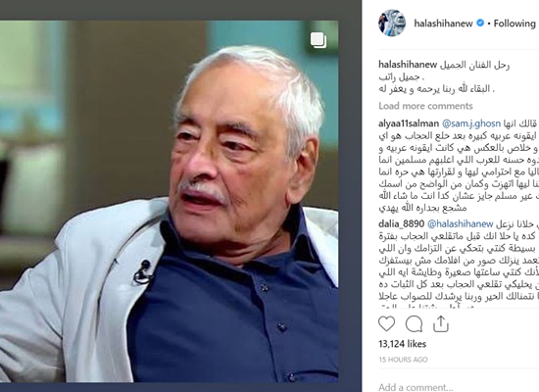Toggle the Following button

[x=514, y=24]
